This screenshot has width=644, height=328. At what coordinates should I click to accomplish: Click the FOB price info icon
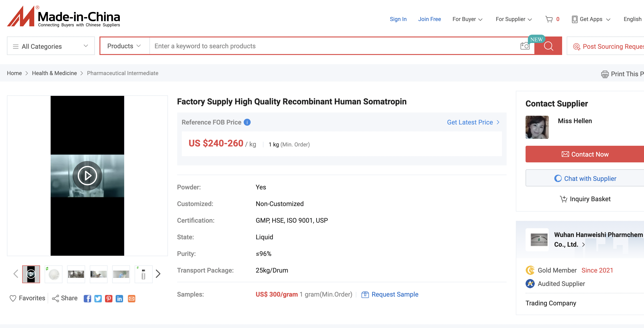247,122
